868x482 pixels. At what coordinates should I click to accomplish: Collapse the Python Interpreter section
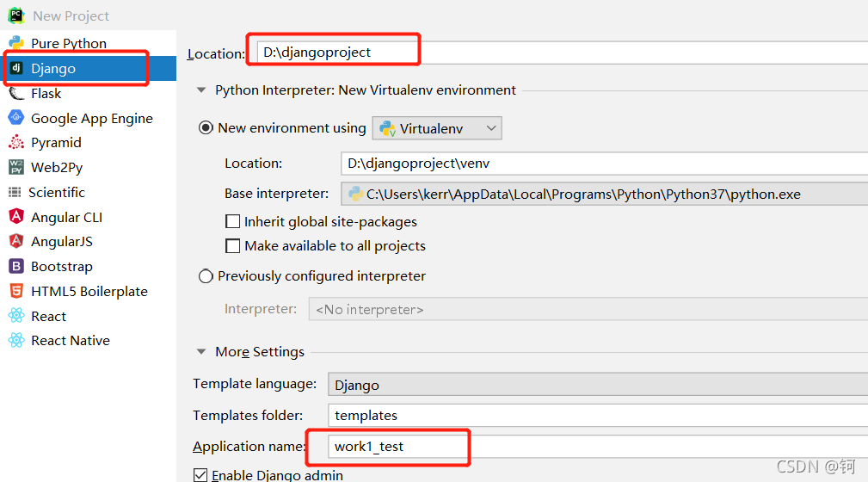click(x=201, y=90)
